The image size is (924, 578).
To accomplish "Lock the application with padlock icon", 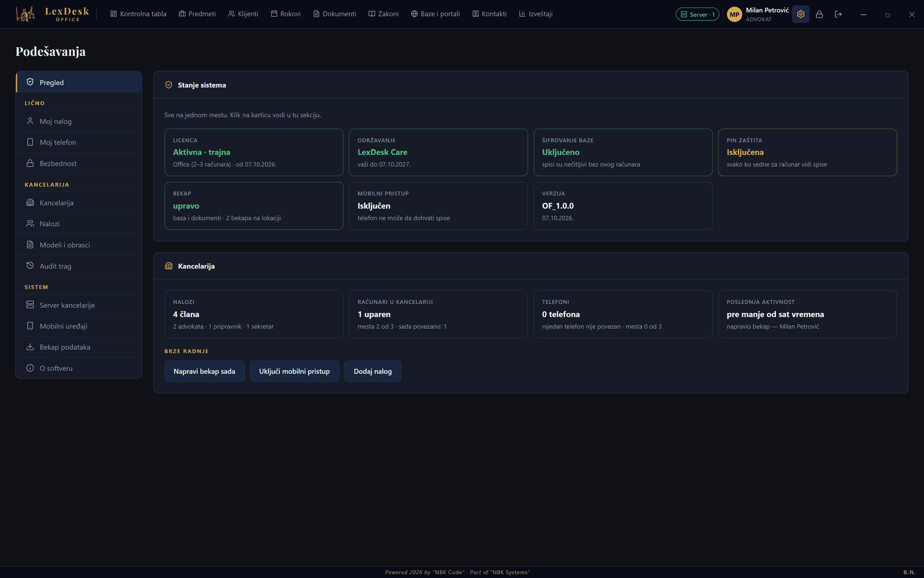I will (x=819, y=14).
